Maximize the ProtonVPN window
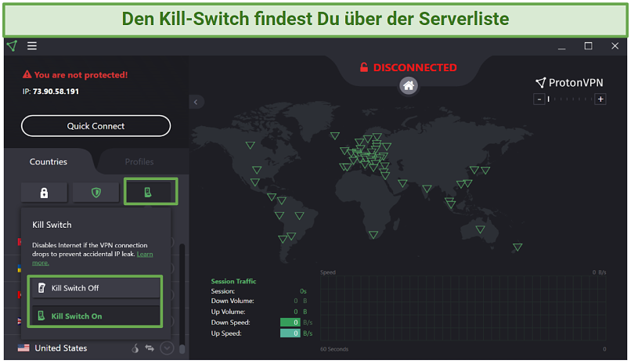This screenshot has width=631, height=364. tap(589, 46)
